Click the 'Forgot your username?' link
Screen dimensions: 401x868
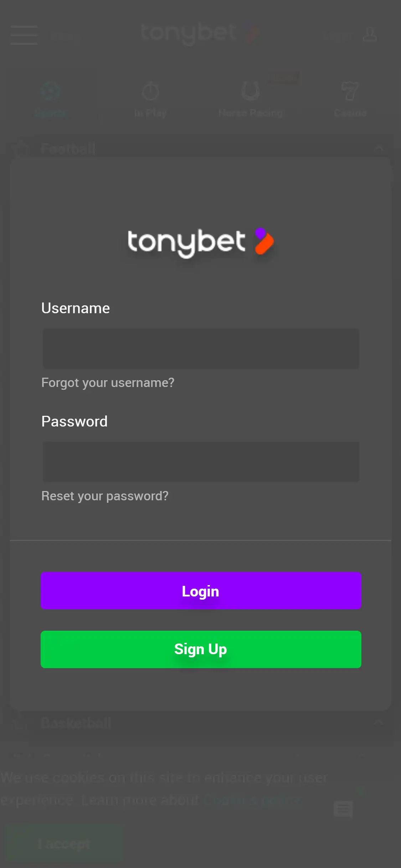click(108, 383)
